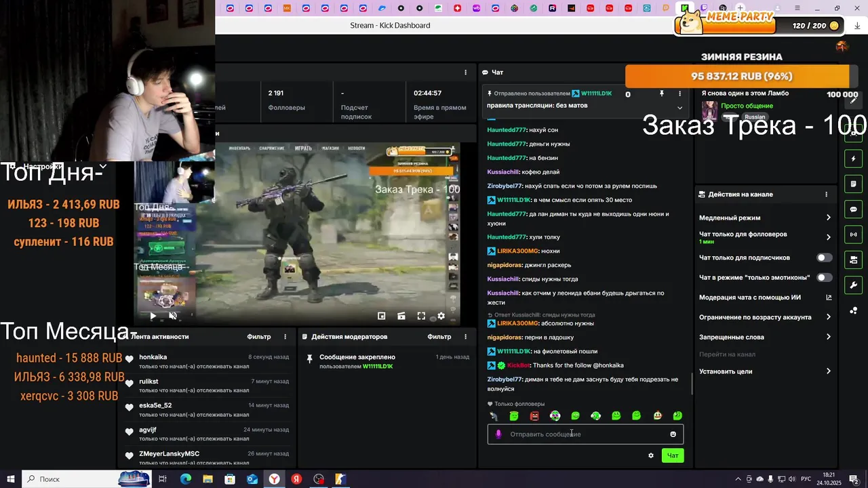
Task: Open Модерация чата с помощью ИИ link icon
Action: (829, 297)
